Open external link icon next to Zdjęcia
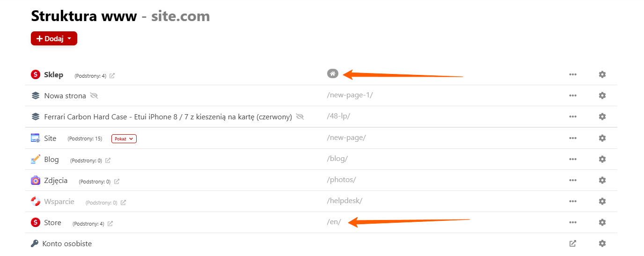Screen dimensions: 644x256 tap(117, 182)
